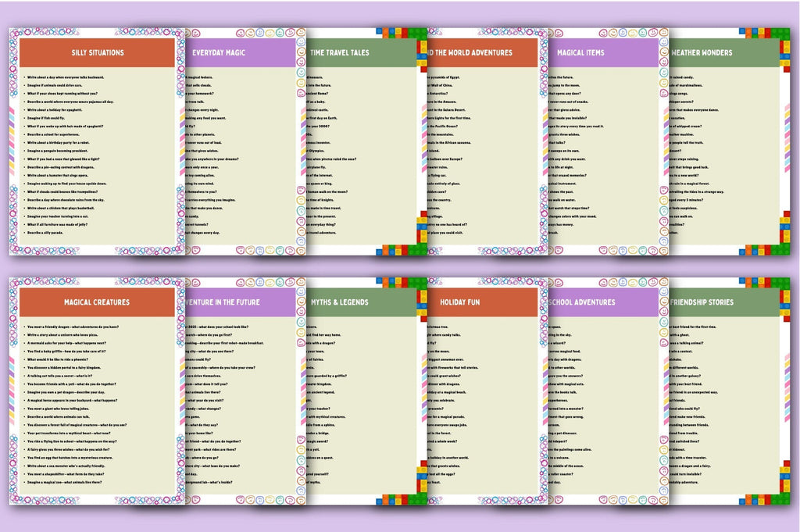Click prompt 'A fairy gives you three wishes'
This screenshot has width=800, height=532.
[x=51, y=449]
